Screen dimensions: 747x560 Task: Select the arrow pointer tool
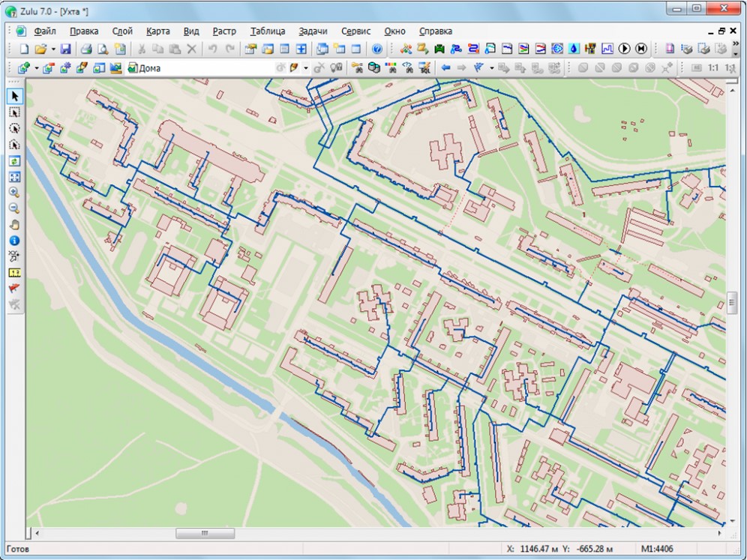14,96
